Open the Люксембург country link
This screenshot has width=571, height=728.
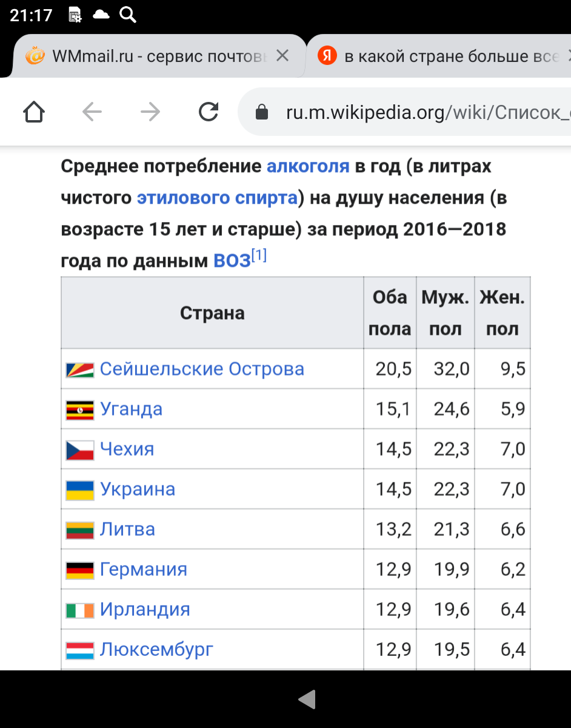pyautogui.click(x=156, y=649)
